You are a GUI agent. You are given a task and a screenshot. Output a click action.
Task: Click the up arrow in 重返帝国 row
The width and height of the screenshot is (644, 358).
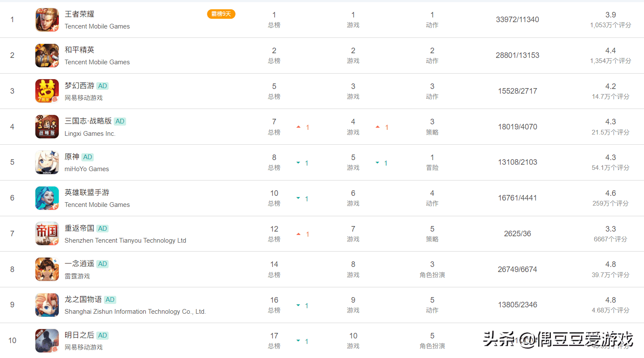tap(299, 234)
